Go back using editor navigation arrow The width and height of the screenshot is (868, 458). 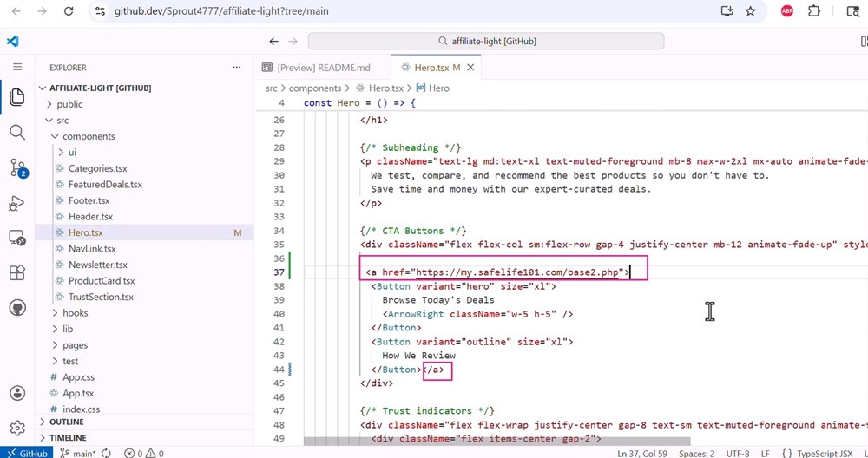pyautogui.click(x=273, y=41)
